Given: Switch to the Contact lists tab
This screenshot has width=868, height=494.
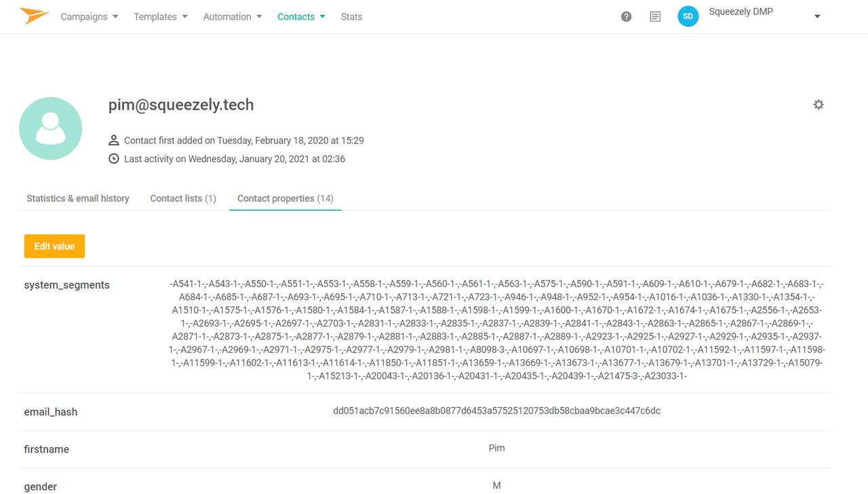Looking at the screenshot, I should coord(183,199).
